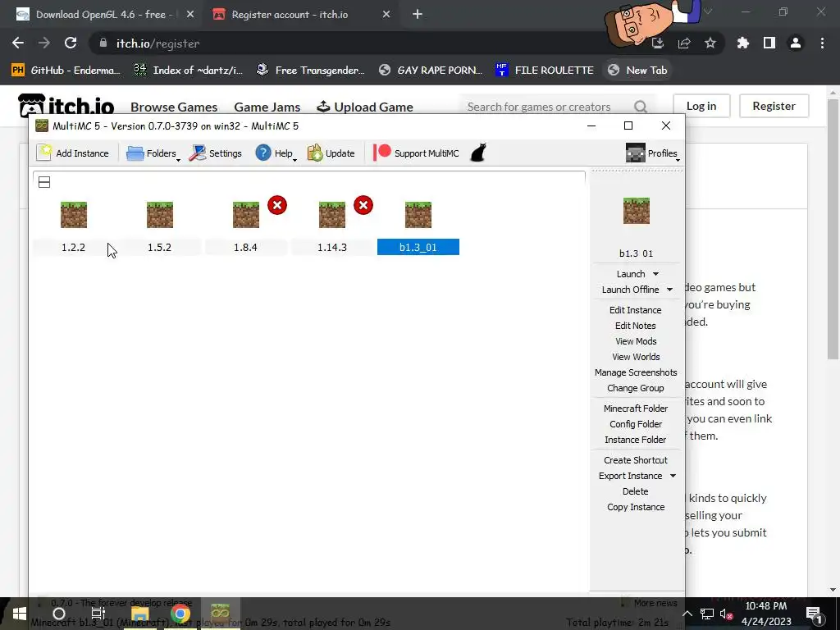
Task: Select the 1.8.4 instance grass block icon
Action: pos(246,214)
